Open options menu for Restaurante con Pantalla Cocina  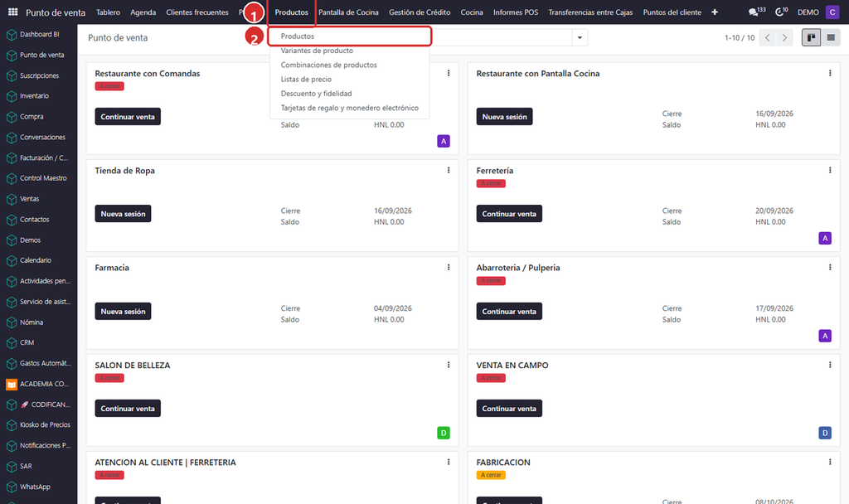click(830, 73)
